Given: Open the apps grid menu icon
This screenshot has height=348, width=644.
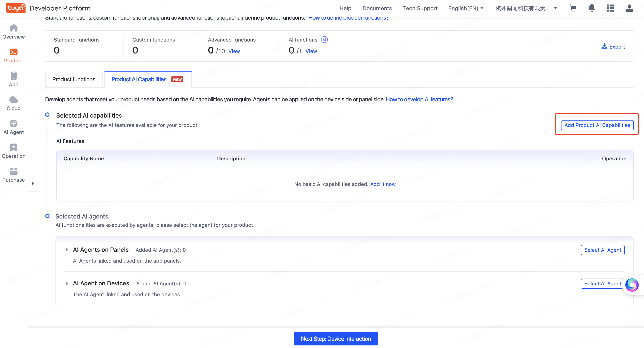Looking at the screenshot, I should tap(611, 8).
